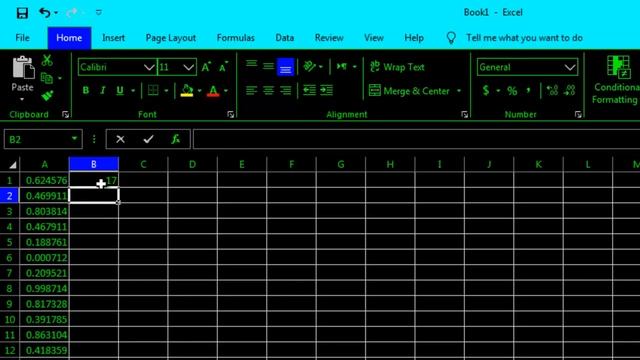Toggle Bottom Align button
Screen dimensions: 640x360
point(285,67)
